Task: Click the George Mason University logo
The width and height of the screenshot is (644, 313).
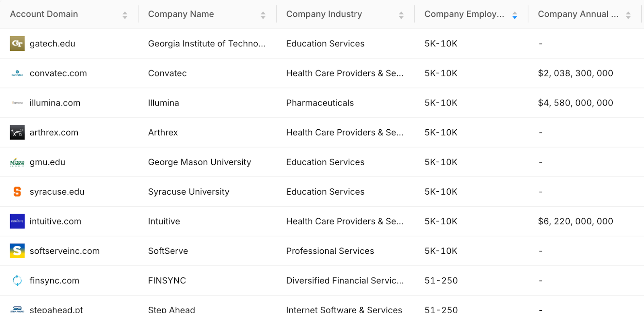Action: 17,162
